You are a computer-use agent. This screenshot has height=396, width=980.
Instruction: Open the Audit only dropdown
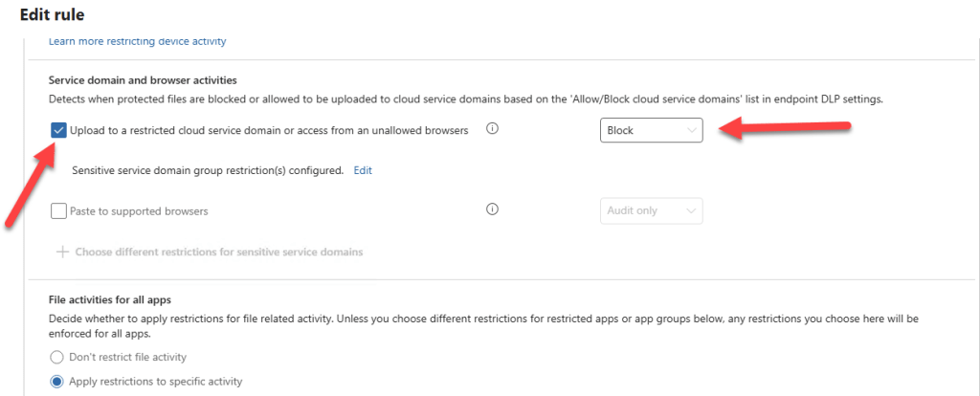tap(651, 210)
